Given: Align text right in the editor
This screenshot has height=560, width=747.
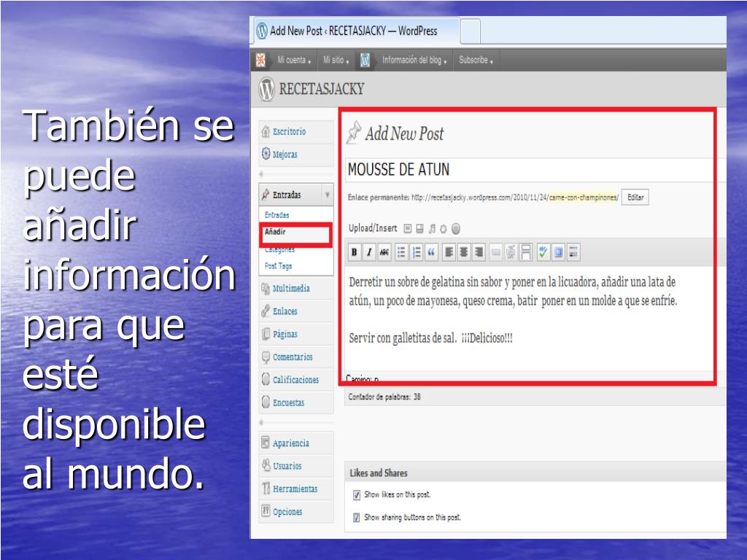Looking at the screenshot, I should coord(479,252).
